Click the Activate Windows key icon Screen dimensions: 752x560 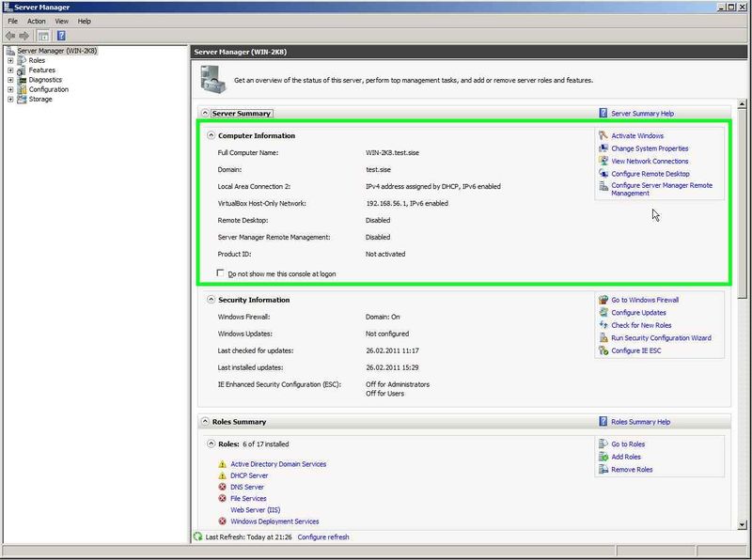tap(603, 135)
